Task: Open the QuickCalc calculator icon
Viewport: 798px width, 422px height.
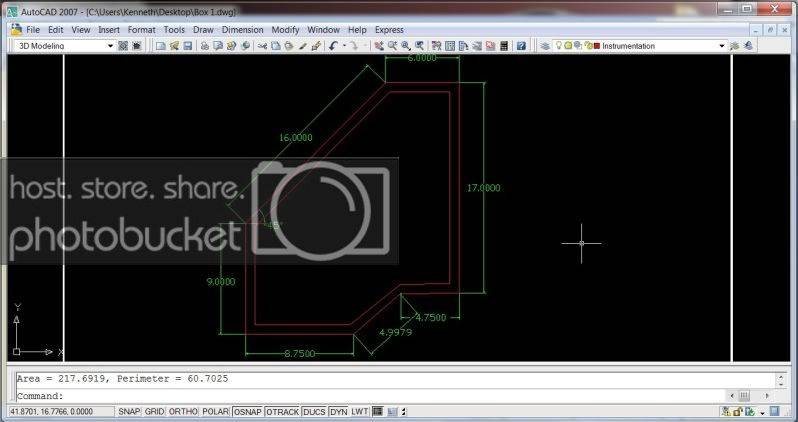Action: [503, 46]
